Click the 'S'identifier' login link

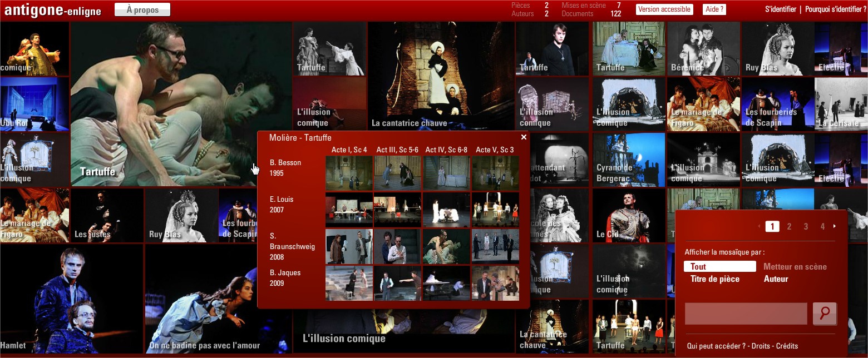click(780, 9)
